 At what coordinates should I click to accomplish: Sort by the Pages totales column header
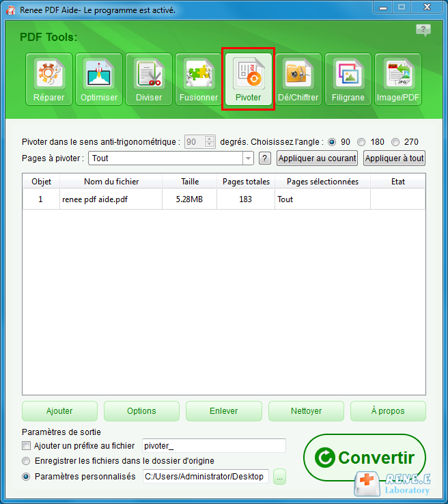point(246,182)
